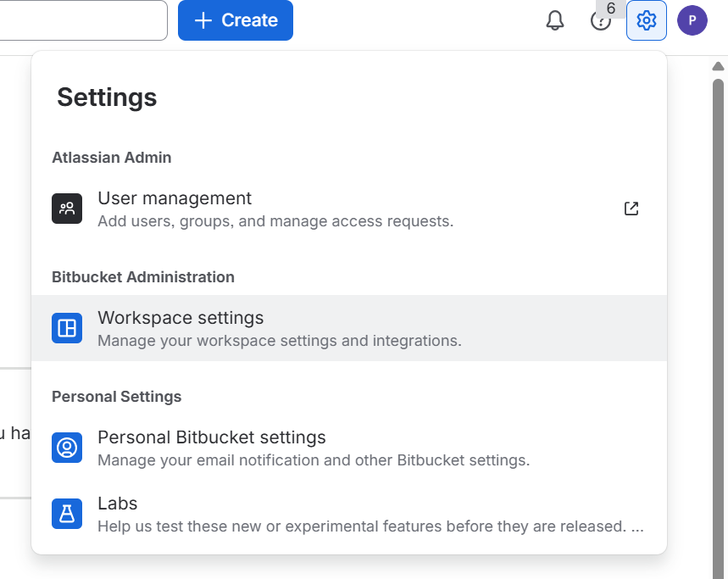
Task: Click 'Add users, groups, and manage access requests.' text
Action: point(275,221)
